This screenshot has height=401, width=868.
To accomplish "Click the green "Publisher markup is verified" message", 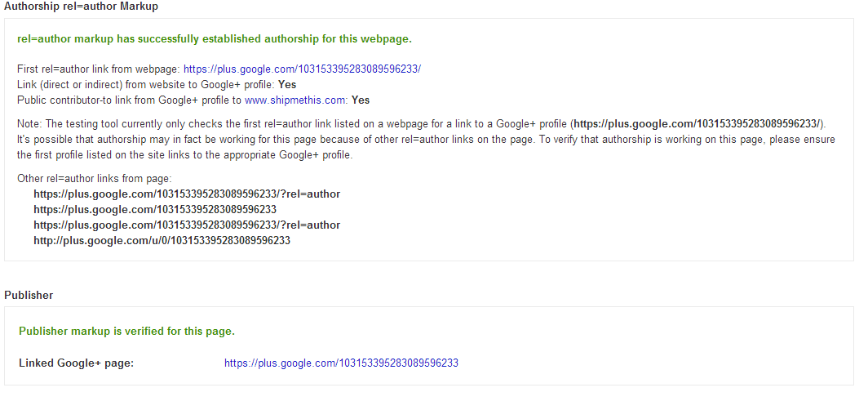I will (126, 331).
